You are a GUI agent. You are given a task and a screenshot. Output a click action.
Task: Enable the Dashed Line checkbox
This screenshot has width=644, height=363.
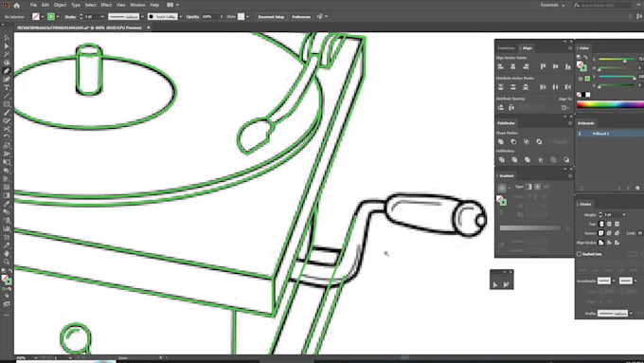[x=579, y=254]
